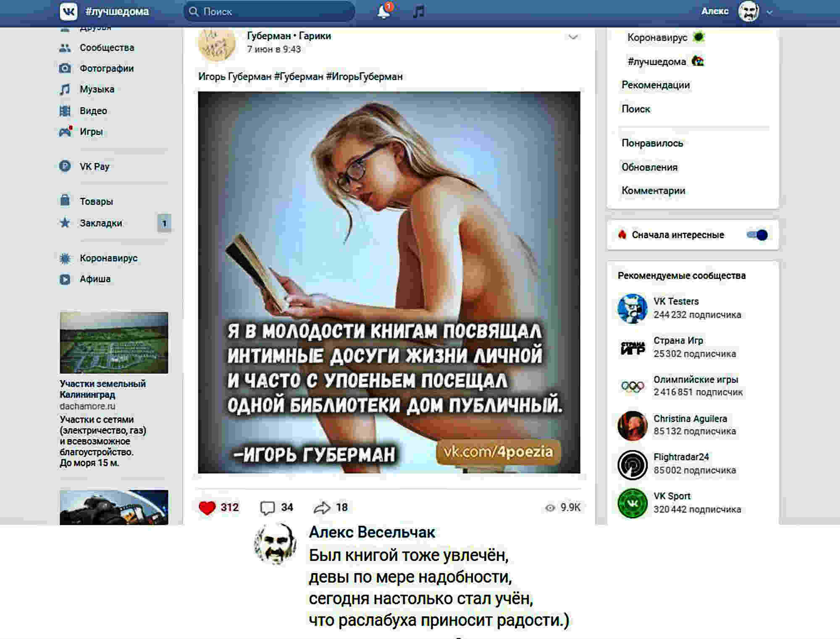Toggle the Сначала интересные switch
The width and height of the screenshot is (840, 639).
(x=757, y=235)
